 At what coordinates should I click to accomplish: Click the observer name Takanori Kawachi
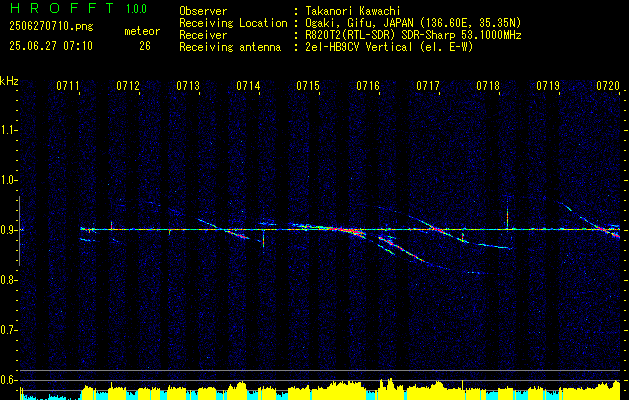click(x=353, y=11)
